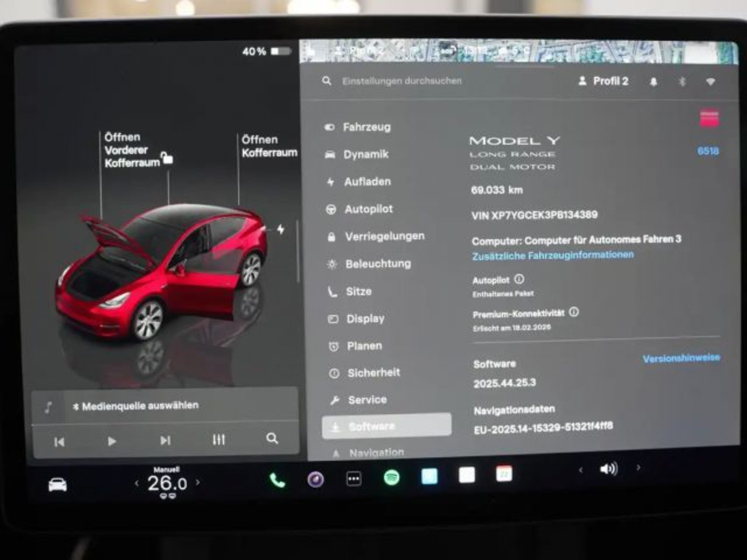
Task: Collapse temperature controls with the left arrow
Action: [136, 482]
